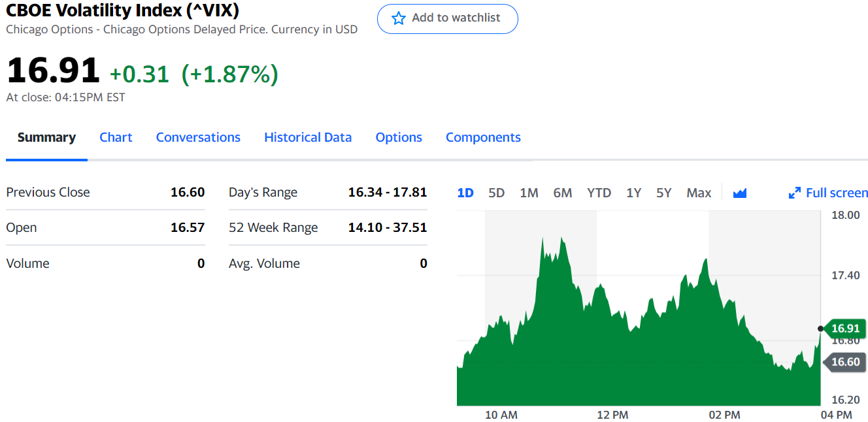
Task: Select the 6M chart range
Action: pos(563,193)
